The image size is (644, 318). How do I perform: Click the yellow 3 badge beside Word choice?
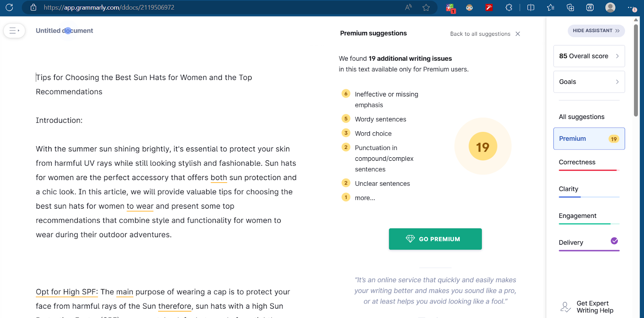[346, 133]
